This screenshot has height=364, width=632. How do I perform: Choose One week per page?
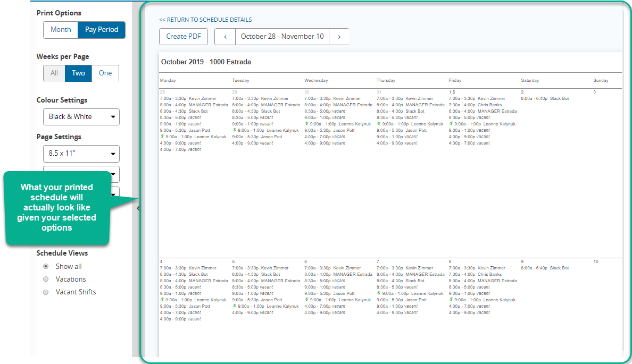point(105,73)
